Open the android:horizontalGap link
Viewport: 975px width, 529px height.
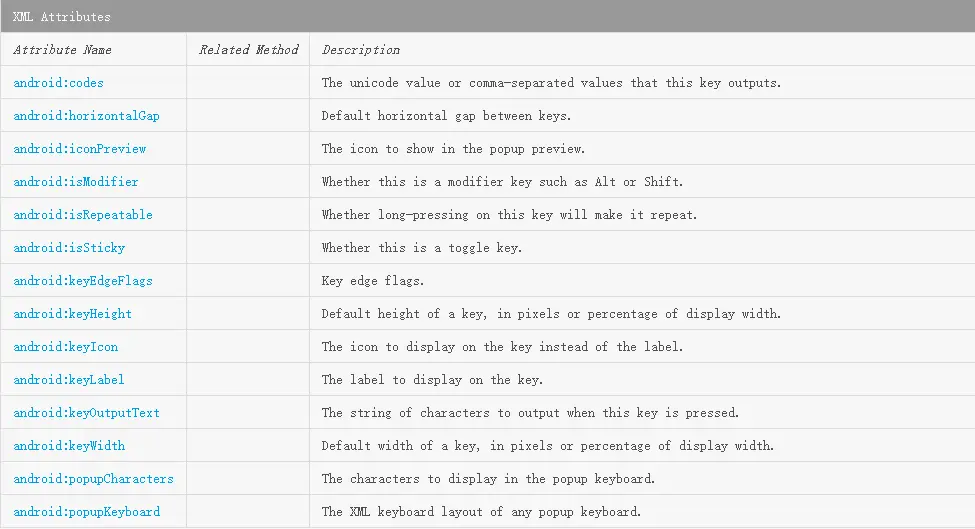pyautogui.click(x=86, y=116)
